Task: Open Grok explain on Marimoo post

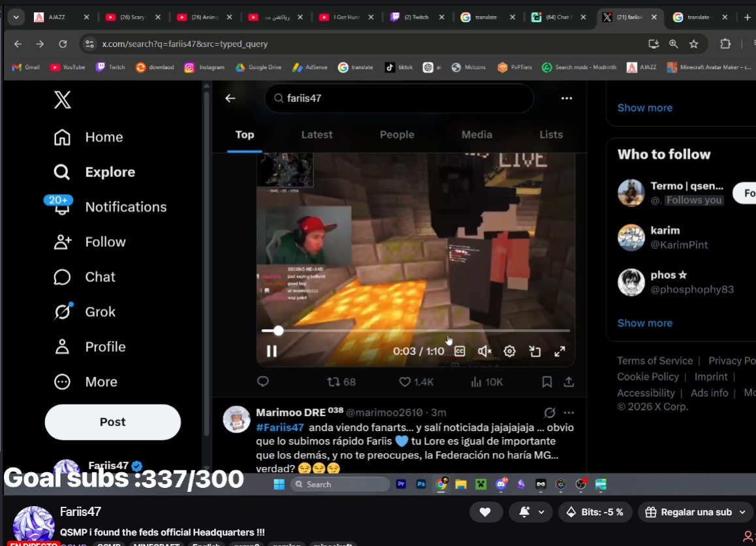Action: click(x=550, y=412)
